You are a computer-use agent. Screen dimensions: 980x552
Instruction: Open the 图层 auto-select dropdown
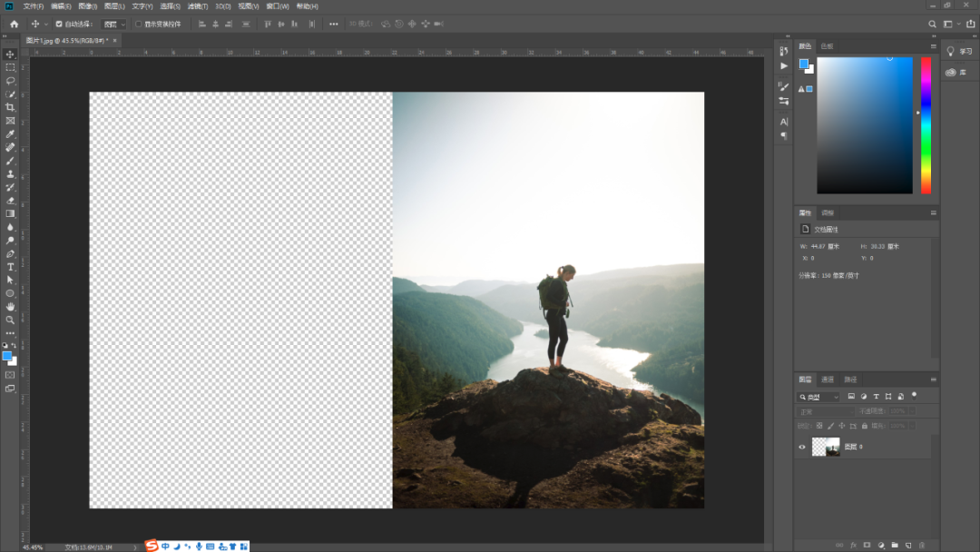tap(113, 24)
